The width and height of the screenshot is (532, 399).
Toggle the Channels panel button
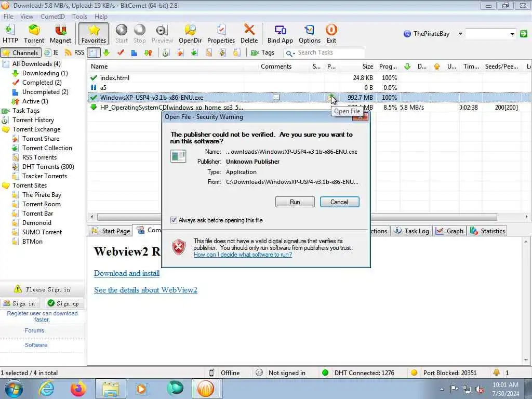click(x=21, y=52)
